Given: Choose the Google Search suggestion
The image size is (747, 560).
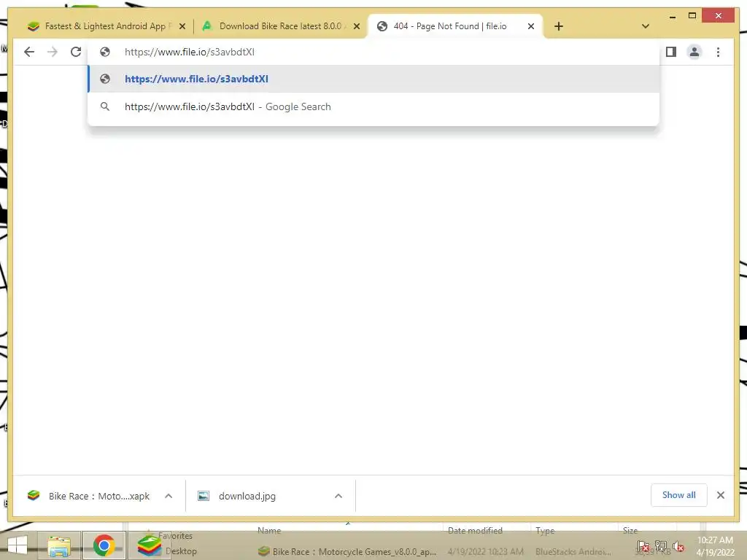Looking at the screenshot, I should [x=374, y=106].
